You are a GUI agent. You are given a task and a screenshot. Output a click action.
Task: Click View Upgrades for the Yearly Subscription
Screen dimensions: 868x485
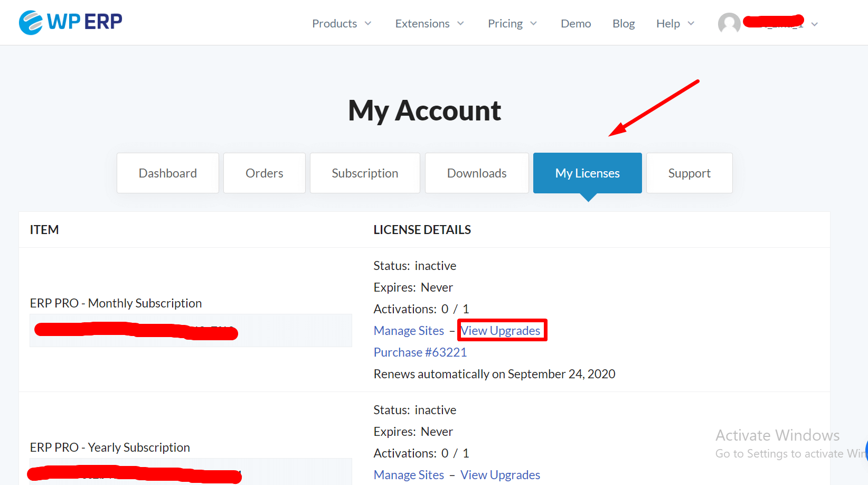[500, 474]
